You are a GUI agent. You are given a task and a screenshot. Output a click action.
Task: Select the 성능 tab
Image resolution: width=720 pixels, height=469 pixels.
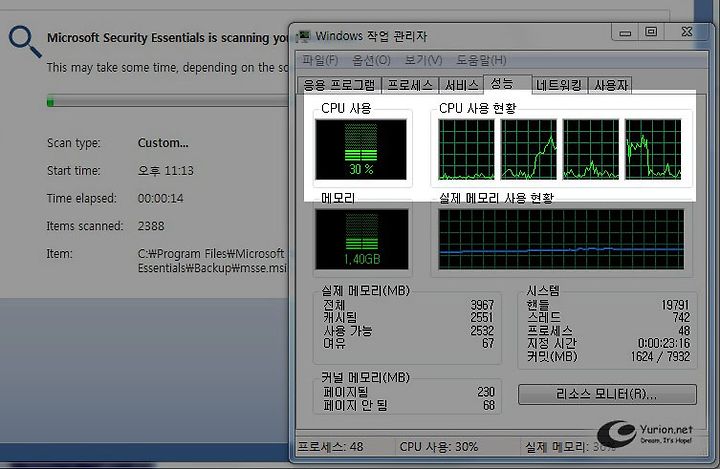pos(507,84)
